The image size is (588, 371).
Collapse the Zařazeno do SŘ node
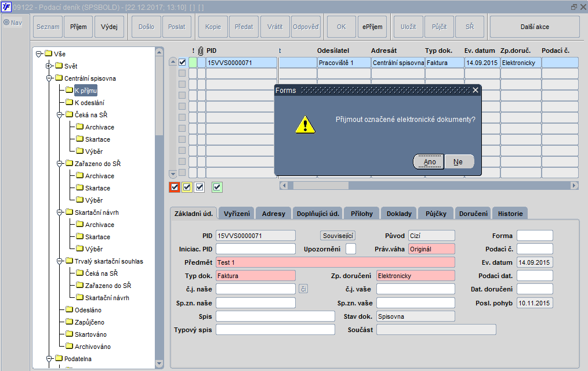[59, 164]
